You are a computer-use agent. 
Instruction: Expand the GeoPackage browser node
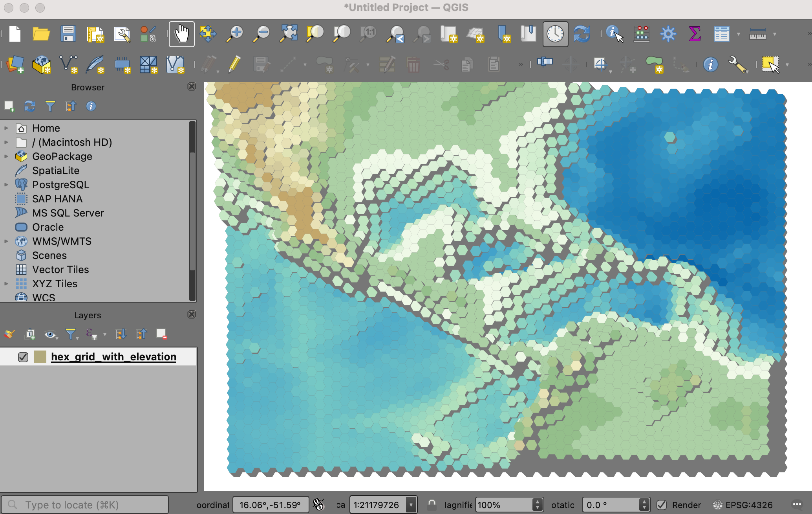(6, 156)
